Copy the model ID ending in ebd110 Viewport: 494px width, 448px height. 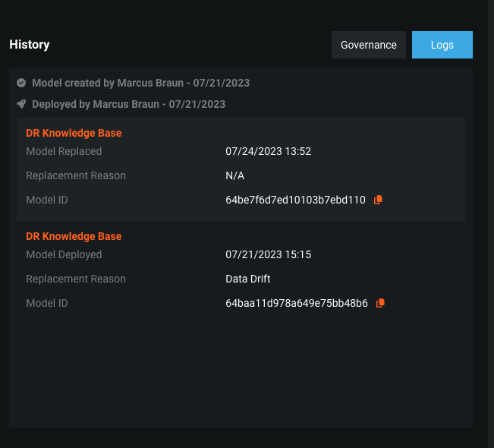click(378, 200)
